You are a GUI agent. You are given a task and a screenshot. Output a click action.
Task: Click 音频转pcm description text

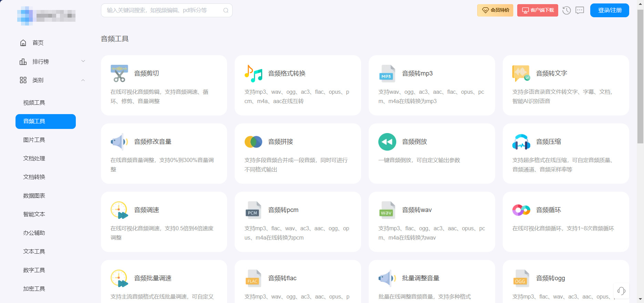click(x=297, y=233)
